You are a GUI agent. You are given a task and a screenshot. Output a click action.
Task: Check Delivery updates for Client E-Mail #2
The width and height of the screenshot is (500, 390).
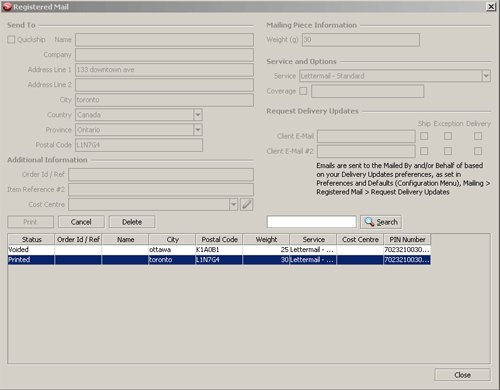pos(478,151)
